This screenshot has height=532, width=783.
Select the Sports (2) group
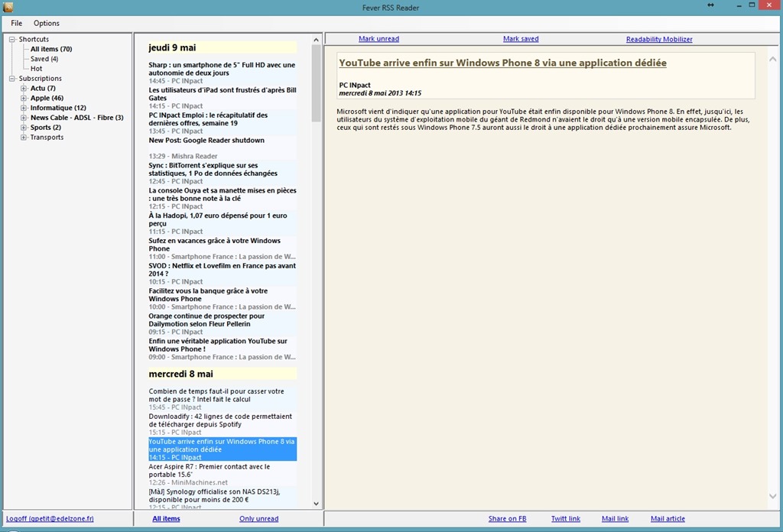45,128
